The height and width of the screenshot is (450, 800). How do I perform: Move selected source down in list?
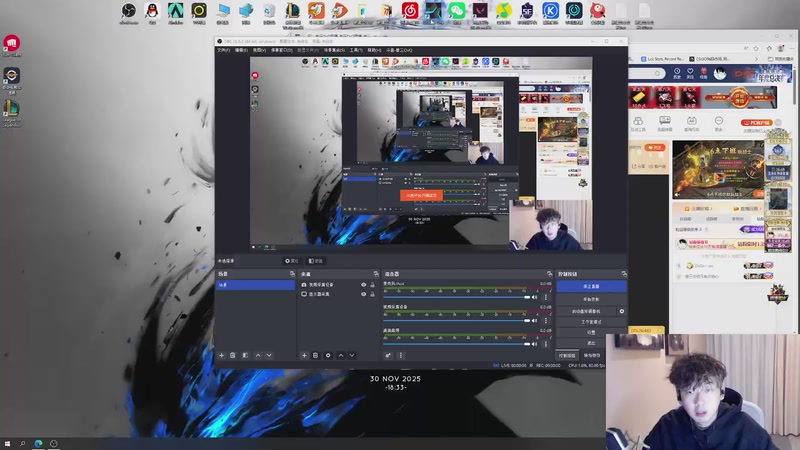point(352,355)
